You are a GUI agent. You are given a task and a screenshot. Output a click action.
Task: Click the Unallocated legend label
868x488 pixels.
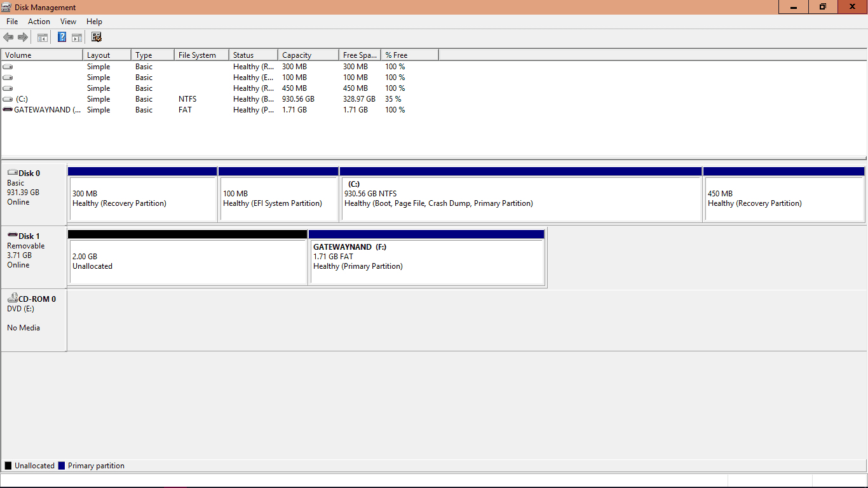click(x=34, y=466)
